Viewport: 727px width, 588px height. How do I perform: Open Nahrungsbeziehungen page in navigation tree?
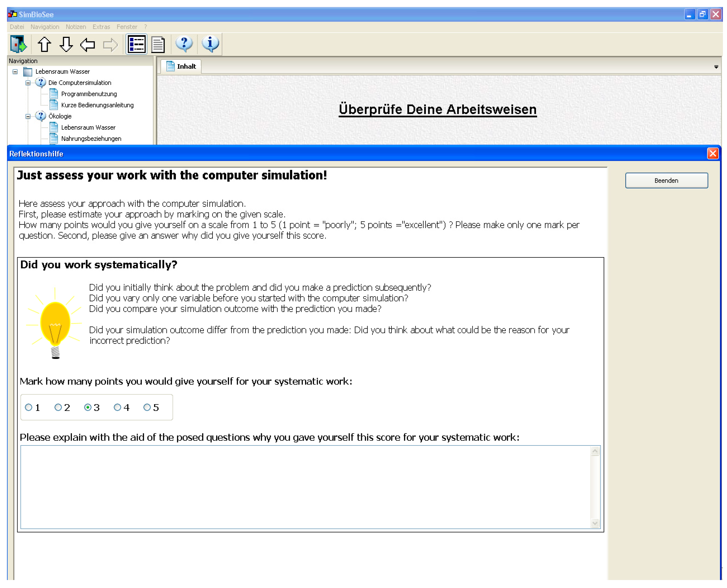(x=91, y=139)
